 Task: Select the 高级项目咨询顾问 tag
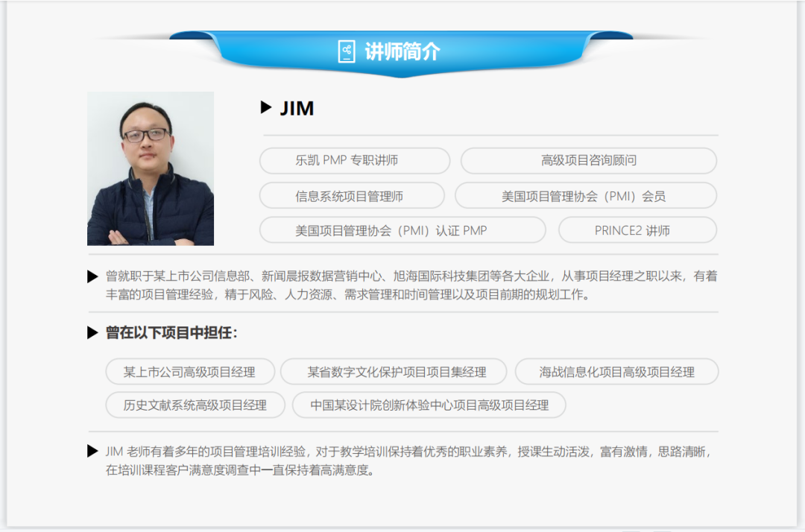coord(589,161)
